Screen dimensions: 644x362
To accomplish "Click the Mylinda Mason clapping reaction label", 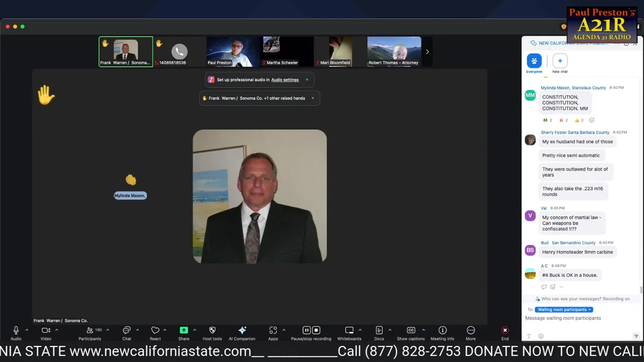I will (x=130, y=196).
